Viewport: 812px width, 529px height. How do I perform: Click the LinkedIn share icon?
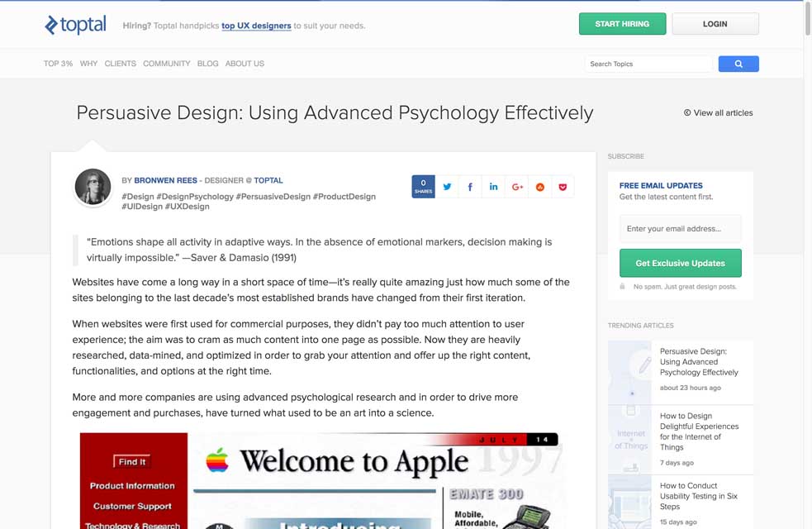coord(493,187)
